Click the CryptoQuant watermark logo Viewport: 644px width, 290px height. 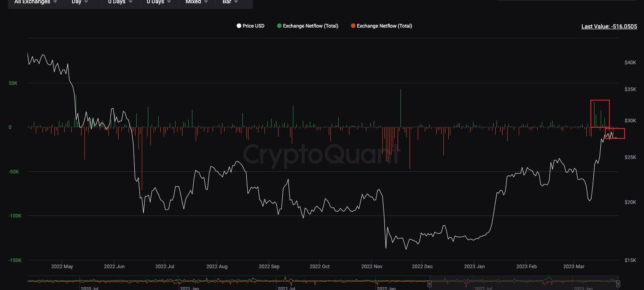pos(321,154)
